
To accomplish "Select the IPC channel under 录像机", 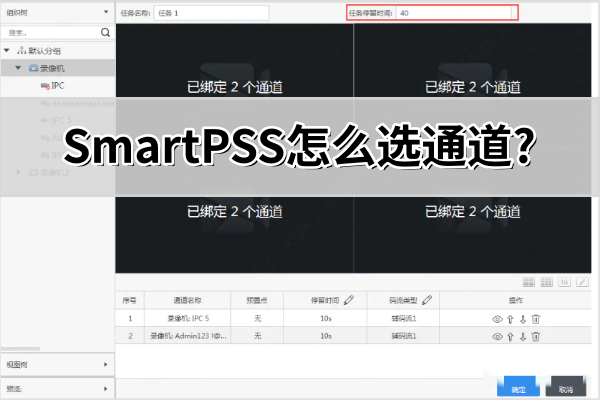I will (x=58, y=86).
